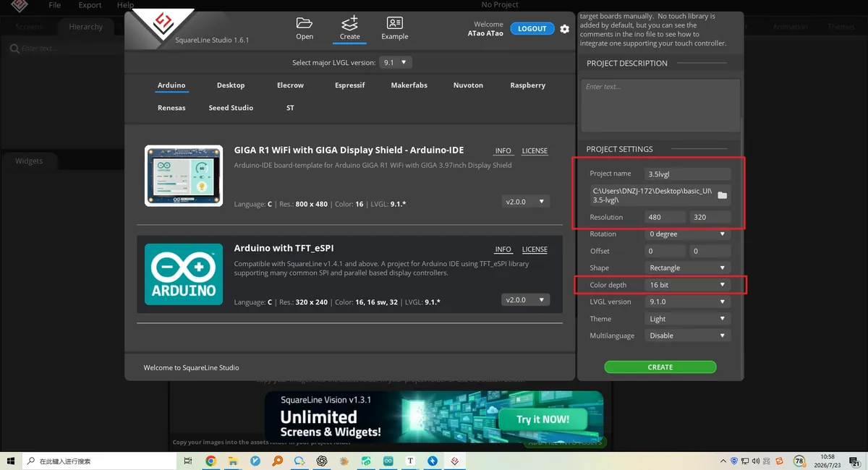Click the blue checkmark V taskbar icon

click(255, 461)
